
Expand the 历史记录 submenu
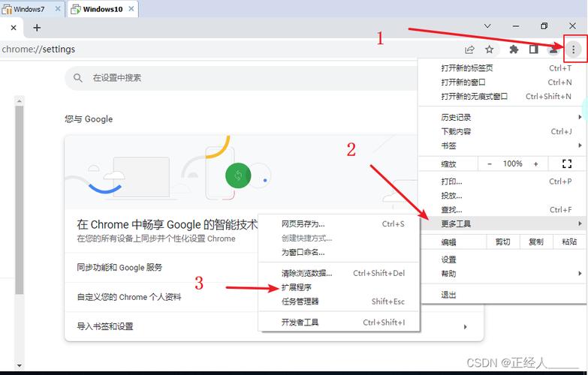pos(502,117)
